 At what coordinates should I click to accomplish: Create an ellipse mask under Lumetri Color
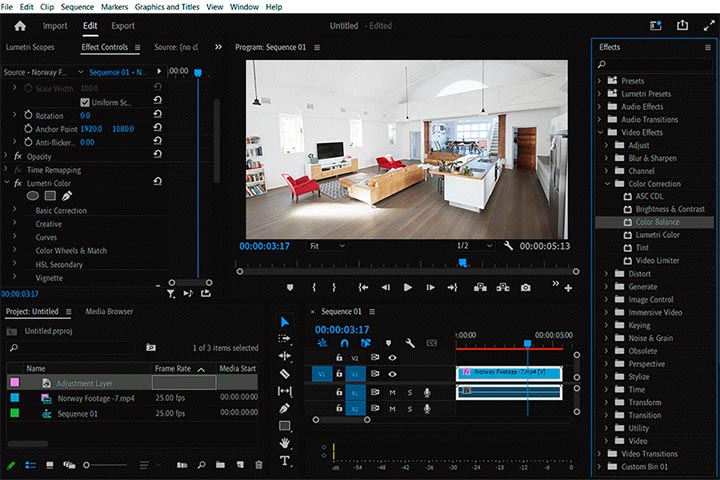[x=33, y=196]
